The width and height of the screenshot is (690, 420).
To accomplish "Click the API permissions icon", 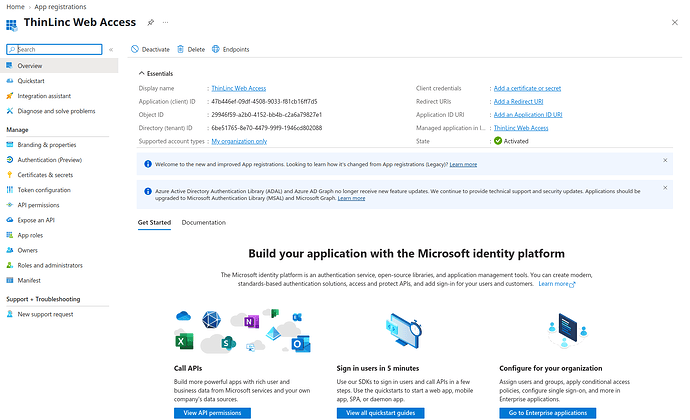I will (x=9, y=205).
